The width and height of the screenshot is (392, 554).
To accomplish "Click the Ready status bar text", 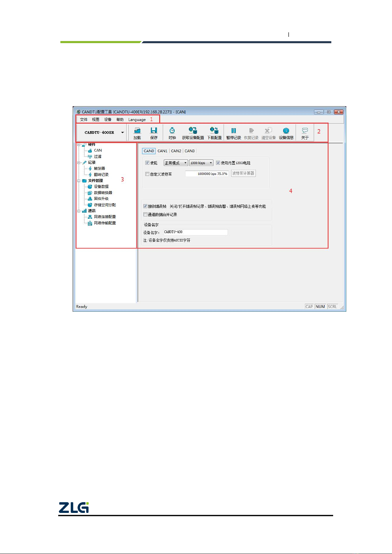I will [x=82, y=306].
